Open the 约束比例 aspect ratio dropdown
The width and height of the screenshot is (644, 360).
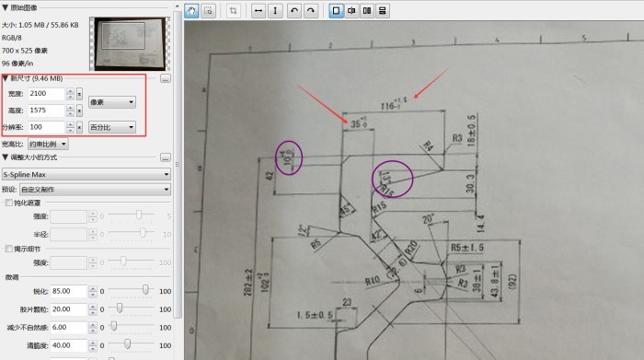pos(48,145)
